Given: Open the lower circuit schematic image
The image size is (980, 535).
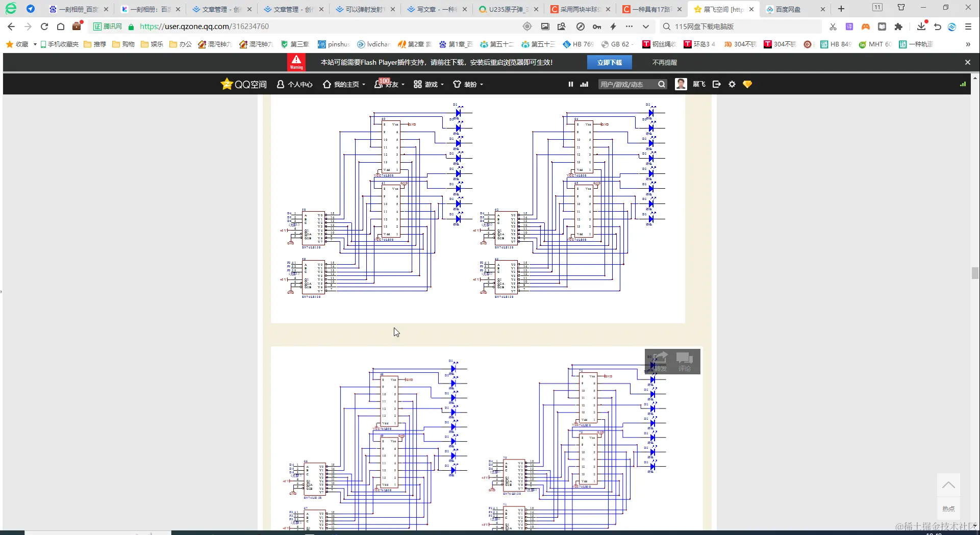Looking at the screenshot, I should tap(487, 439).
